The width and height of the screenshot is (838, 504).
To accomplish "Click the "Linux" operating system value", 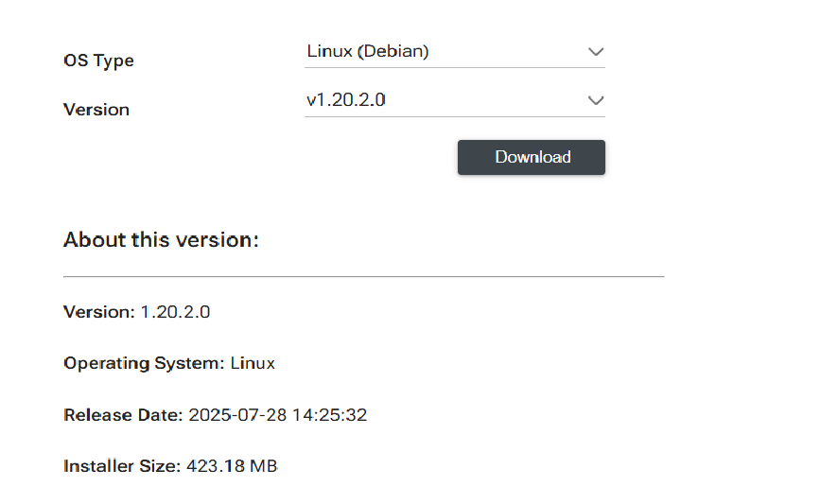I will pyautogui.click(x=253, y=363).
